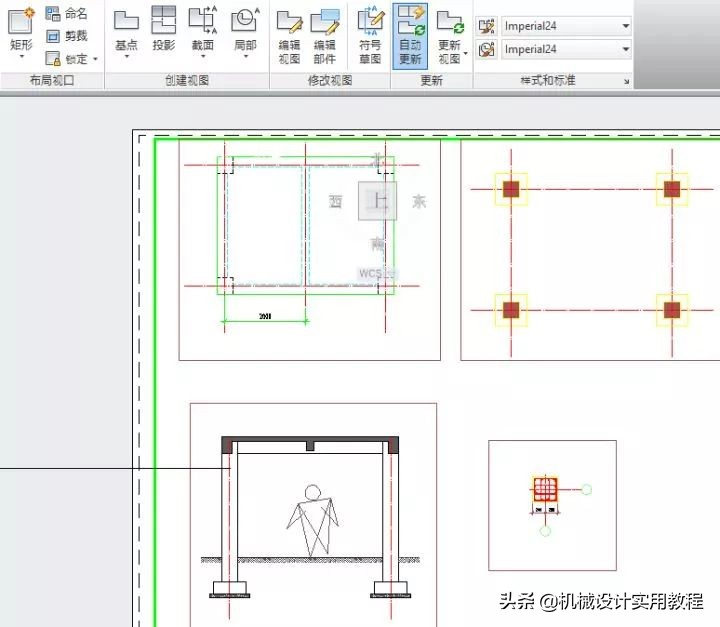
Task: Click the 样式和标准 panel title
Action: tap(548, 80)
